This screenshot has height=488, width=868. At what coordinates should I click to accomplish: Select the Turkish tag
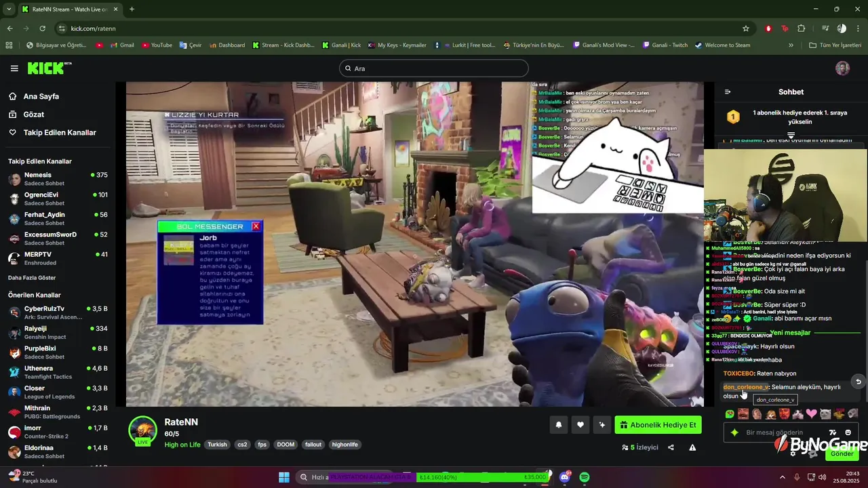(x=217, y=445)
